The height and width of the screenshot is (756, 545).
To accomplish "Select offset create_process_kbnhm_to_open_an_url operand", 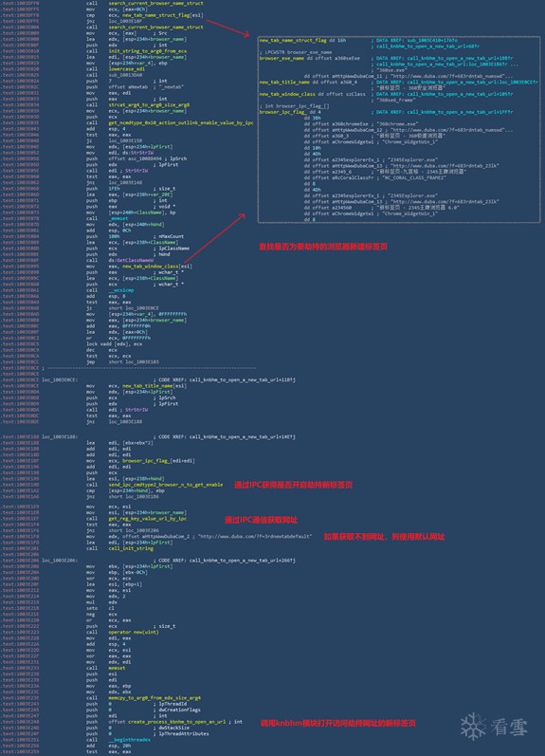I will click(x=169, y=722).
